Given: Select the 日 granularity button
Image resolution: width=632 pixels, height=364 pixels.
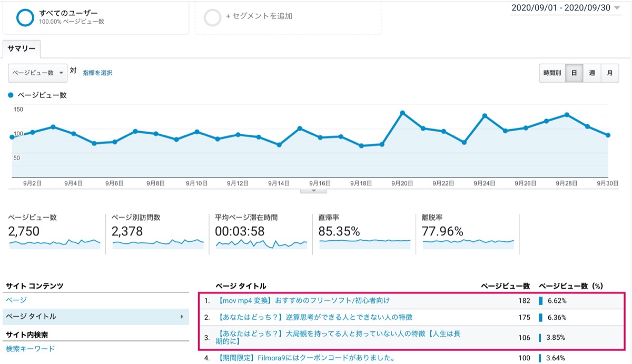Looking at the screenshot, I should coord(574,73).
